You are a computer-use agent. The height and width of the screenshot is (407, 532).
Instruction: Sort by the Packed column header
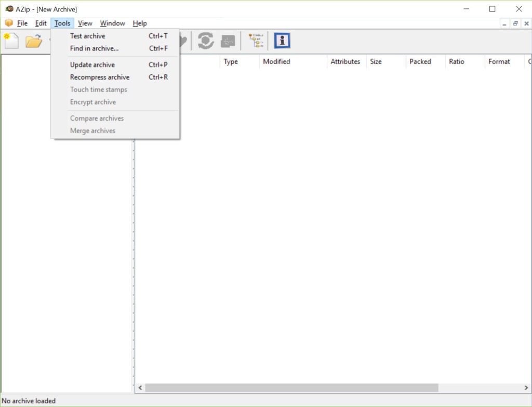425,61
